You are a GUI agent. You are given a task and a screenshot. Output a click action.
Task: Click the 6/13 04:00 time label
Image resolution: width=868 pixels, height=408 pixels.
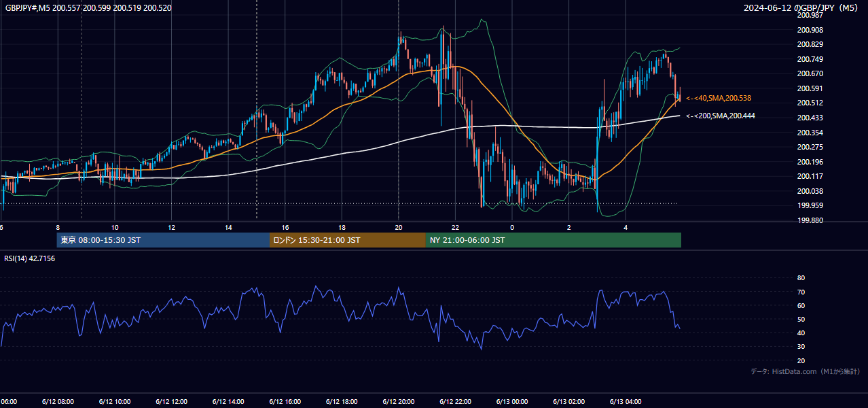click(x=626, y=402)
